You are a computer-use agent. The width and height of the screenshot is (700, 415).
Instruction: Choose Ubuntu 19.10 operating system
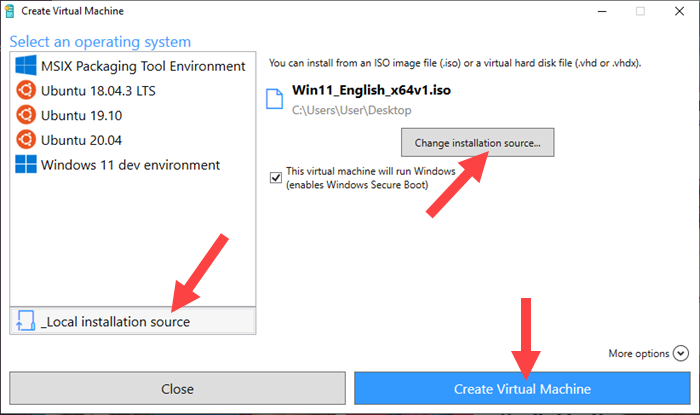click(x=133, y=115)
